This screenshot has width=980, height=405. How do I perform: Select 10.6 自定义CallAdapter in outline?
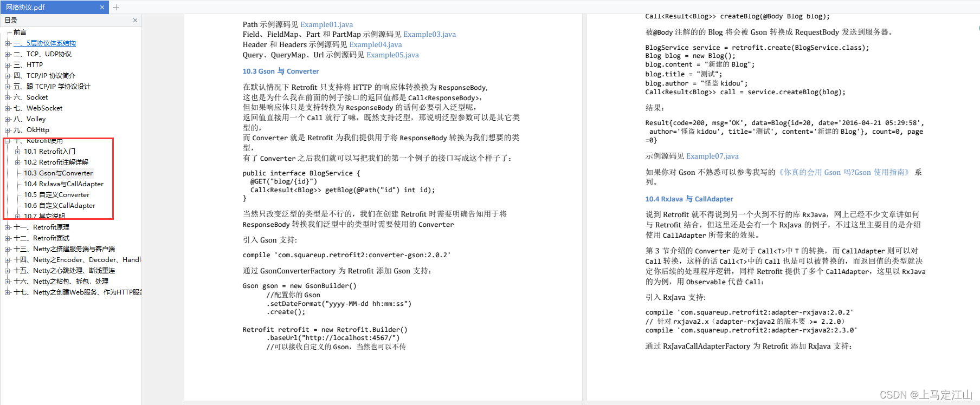pos(60,206)
